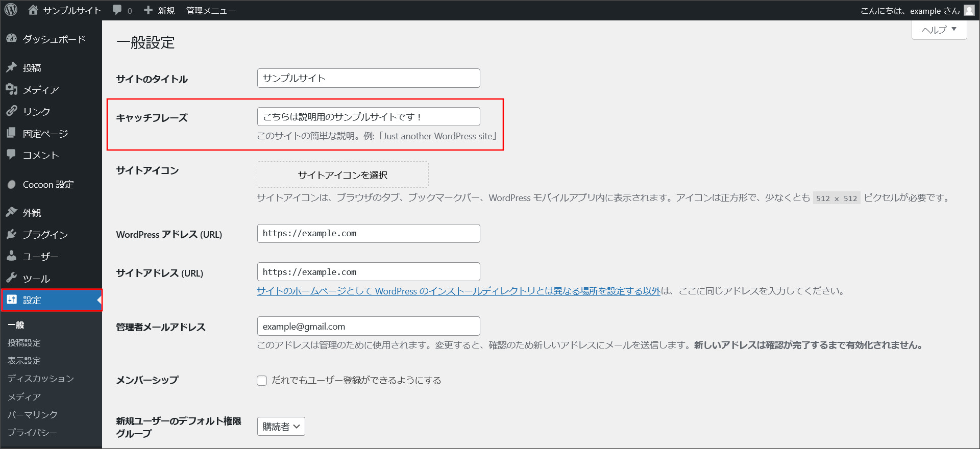Image resolution: width=980 pixels, height=449 pixels.
Task: Enable だれでもユーザー登録ができるようにする checkbox
Action: (x=262, y=381)
